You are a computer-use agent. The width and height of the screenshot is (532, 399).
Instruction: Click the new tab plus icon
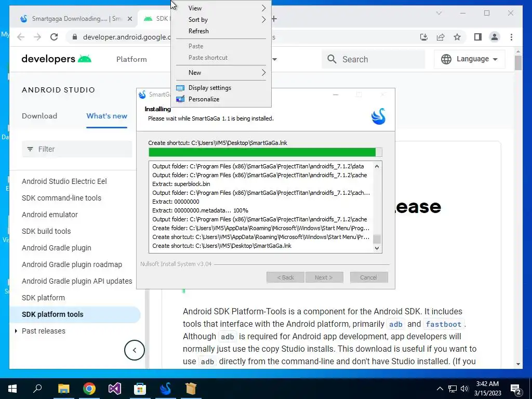point(274,19)
